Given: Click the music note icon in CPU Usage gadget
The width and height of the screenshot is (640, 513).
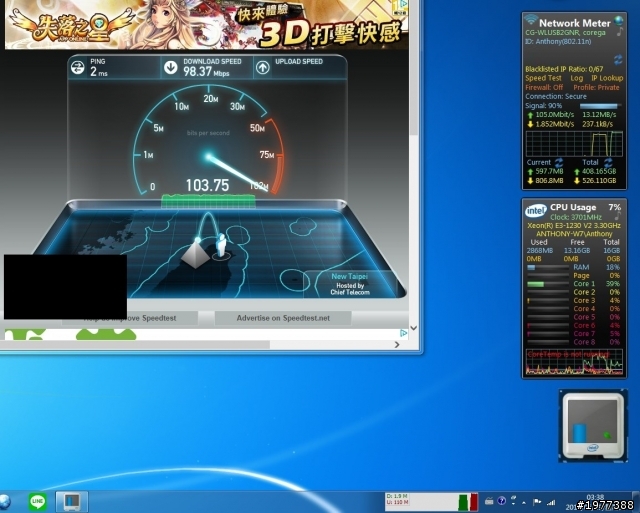Looking at the screenshot, I should [x=618, y=216].
